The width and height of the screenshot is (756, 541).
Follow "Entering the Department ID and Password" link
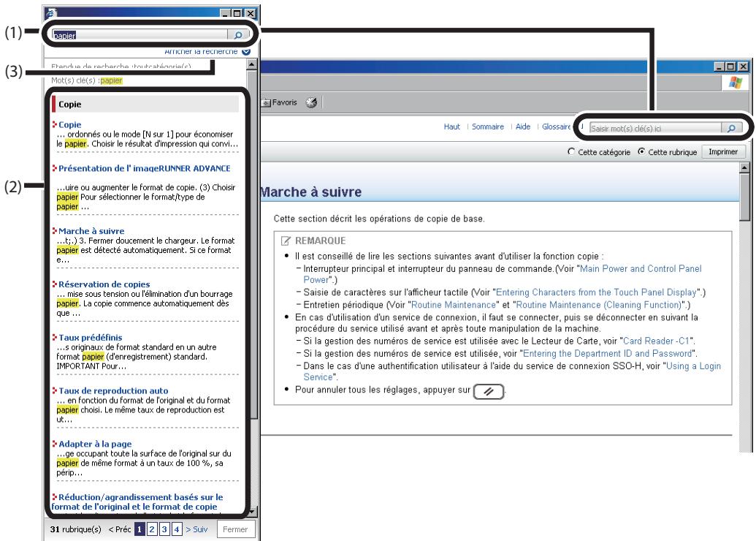coord(607,354)
